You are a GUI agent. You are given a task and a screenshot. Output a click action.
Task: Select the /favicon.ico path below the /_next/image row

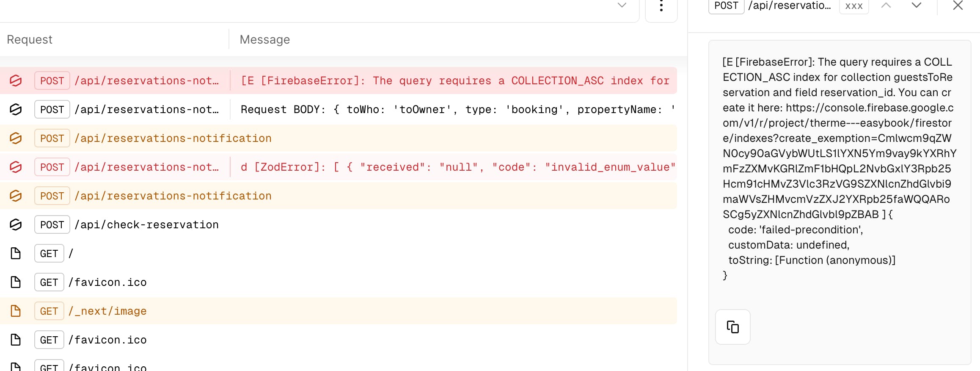(107, 340)
